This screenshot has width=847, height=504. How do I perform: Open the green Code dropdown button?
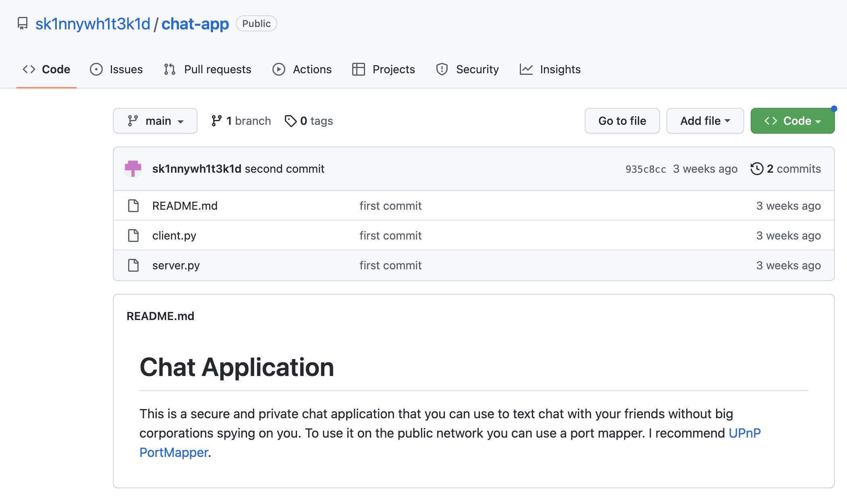(793, 121)
